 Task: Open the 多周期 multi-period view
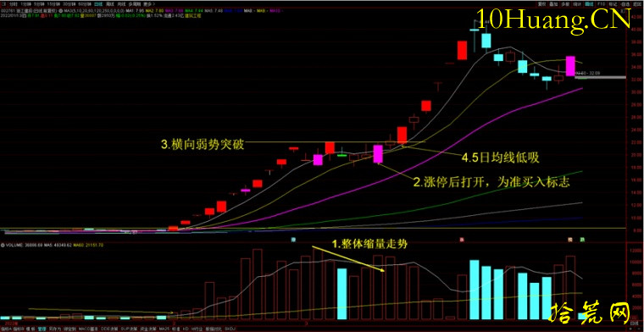[x=134, y=3]
